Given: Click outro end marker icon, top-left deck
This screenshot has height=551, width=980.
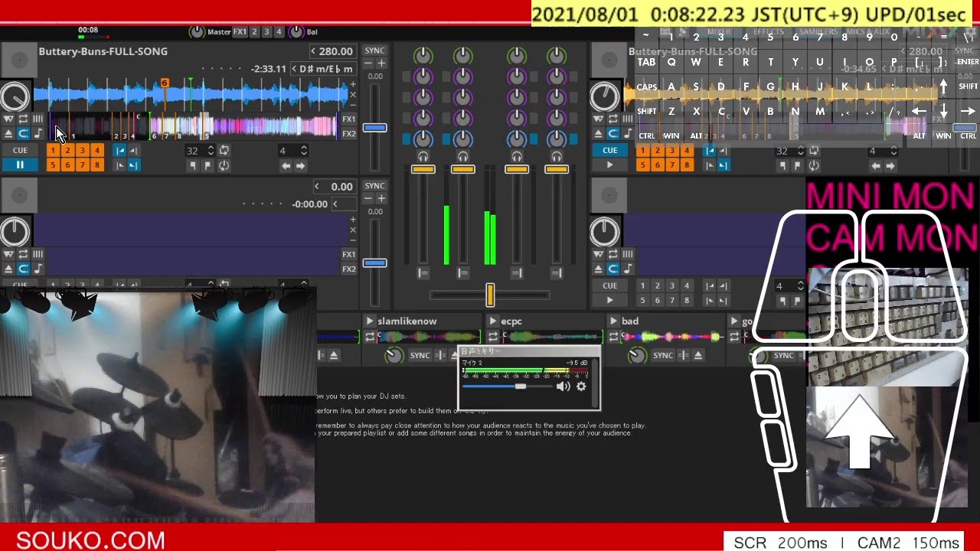Looking at the screenshot, I should pos(133,165).
